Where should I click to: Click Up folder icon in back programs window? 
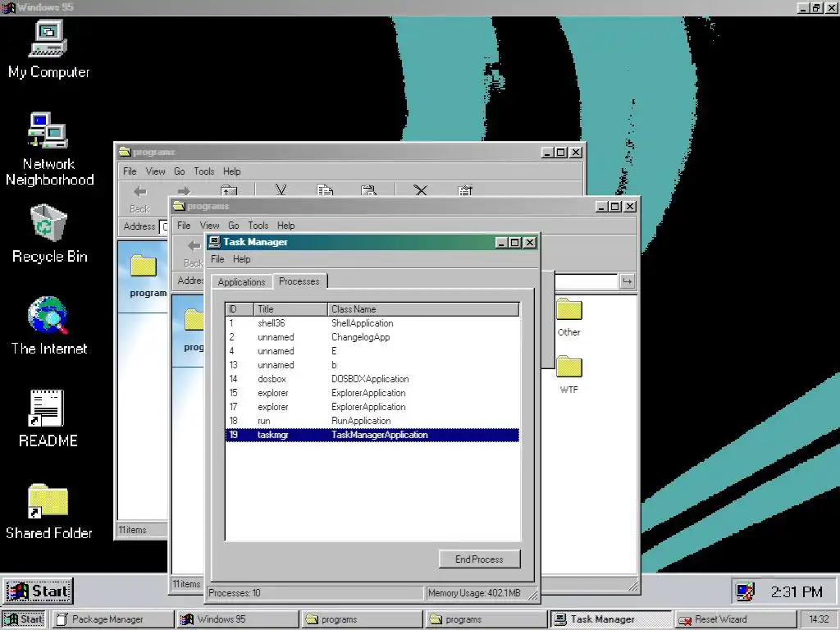pos(229,190)
